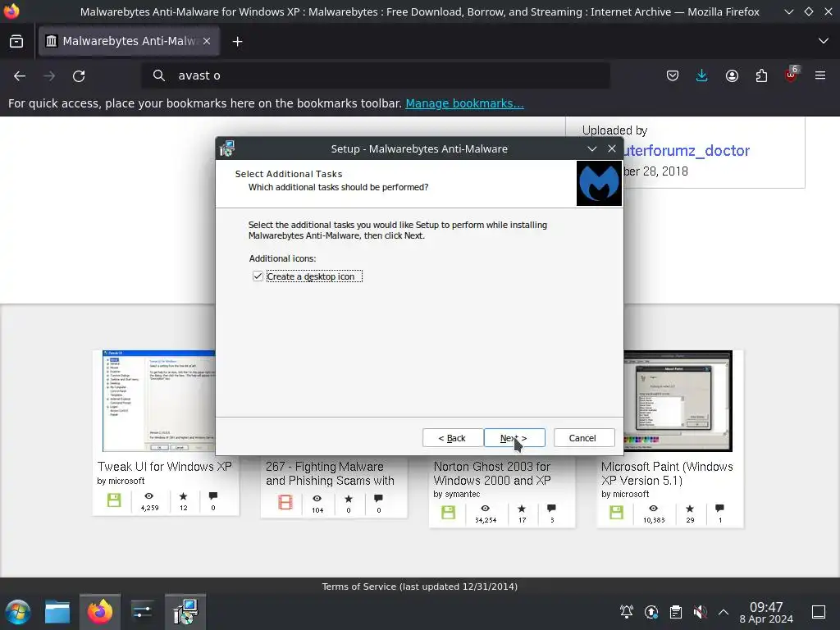840x630 pixels.
Task: Open the notifications bell in system tray
Action: click(x=626, y=612)
